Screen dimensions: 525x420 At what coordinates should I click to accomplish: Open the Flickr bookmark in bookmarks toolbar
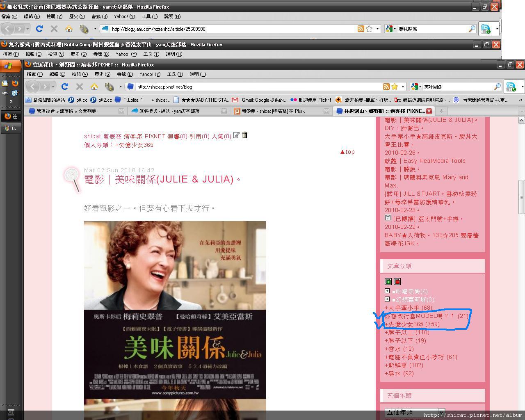click(311, 100)
